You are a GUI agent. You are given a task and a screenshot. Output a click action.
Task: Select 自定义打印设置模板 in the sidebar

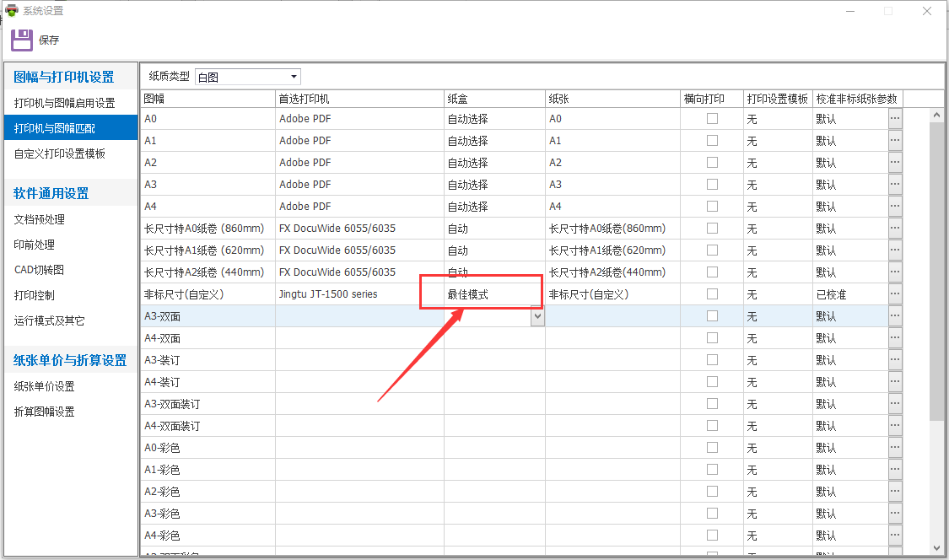(60, 153)
